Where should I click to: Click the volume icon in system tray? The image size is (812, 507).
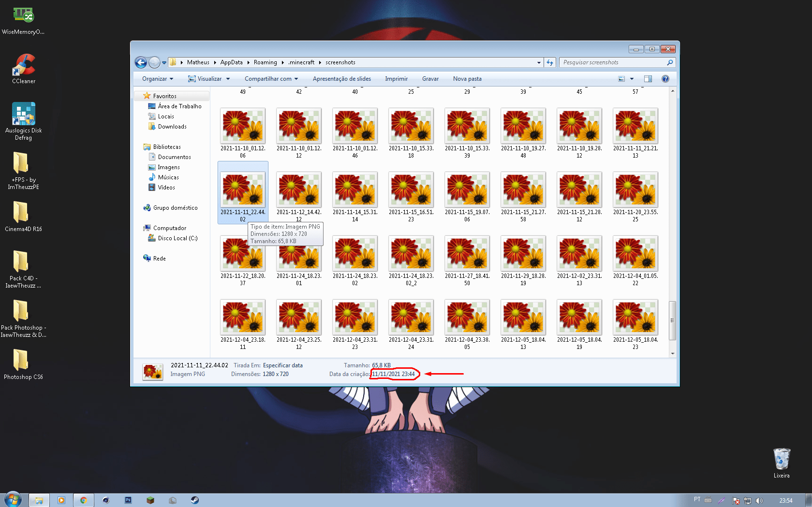coord(759,501)
